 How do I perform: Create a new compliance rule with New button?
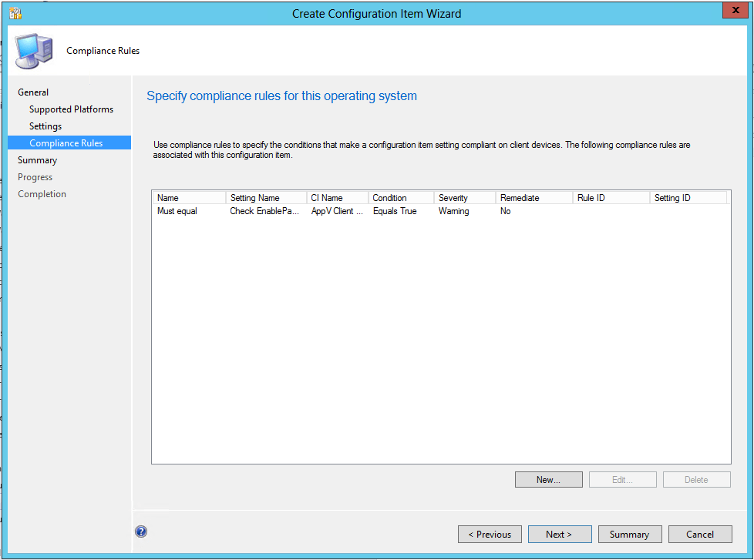[x=548, y=479]
